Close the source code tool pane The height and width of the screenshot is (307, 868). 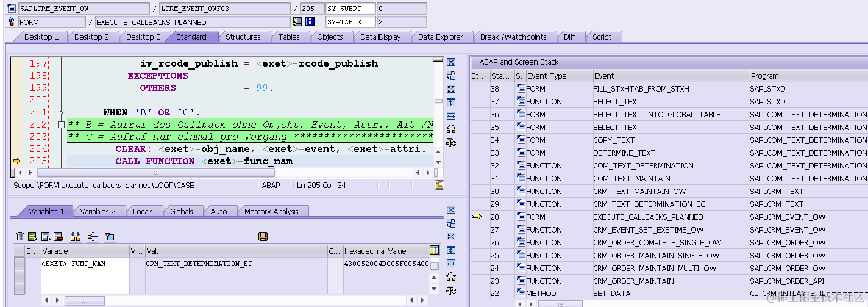pyautogui.click(x=451, y=62)
